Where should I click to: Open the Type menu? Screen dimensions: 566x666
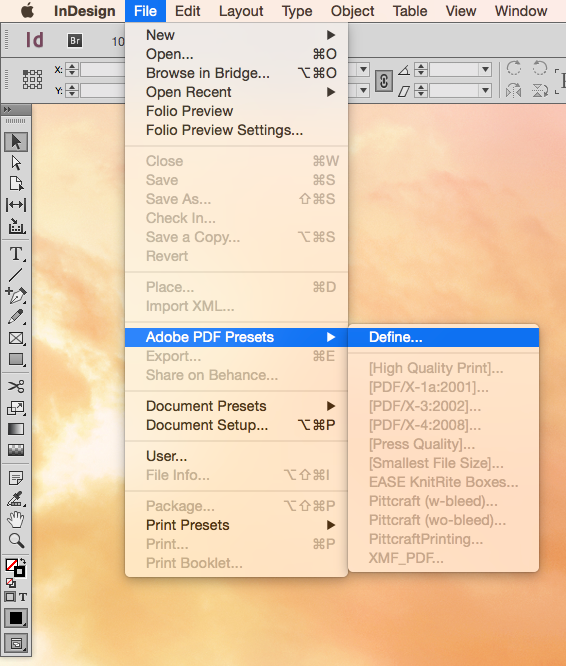pos(297,11)
